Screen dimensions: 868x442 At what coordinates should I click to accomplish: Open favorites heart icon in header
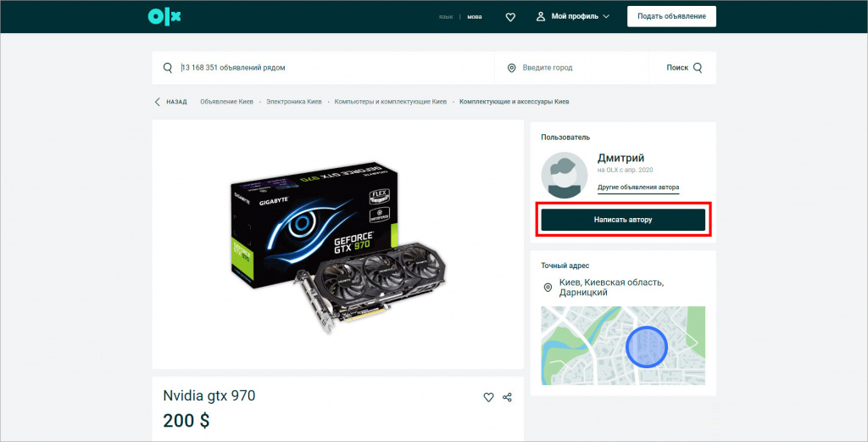point(510,17)
